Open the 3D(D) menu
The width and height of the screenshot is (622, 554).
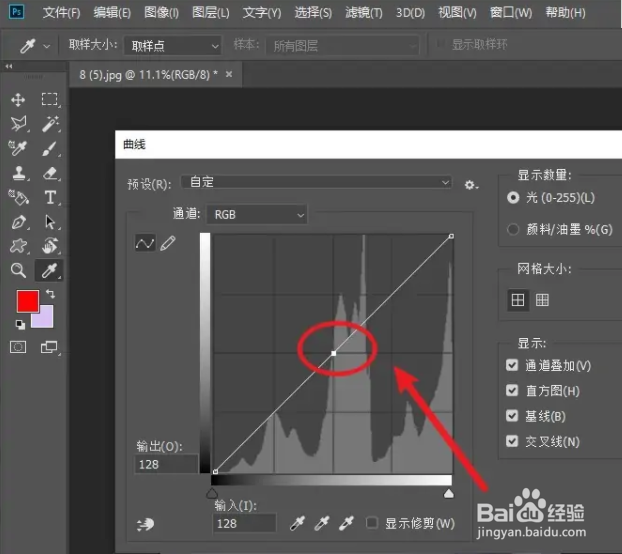411,13
